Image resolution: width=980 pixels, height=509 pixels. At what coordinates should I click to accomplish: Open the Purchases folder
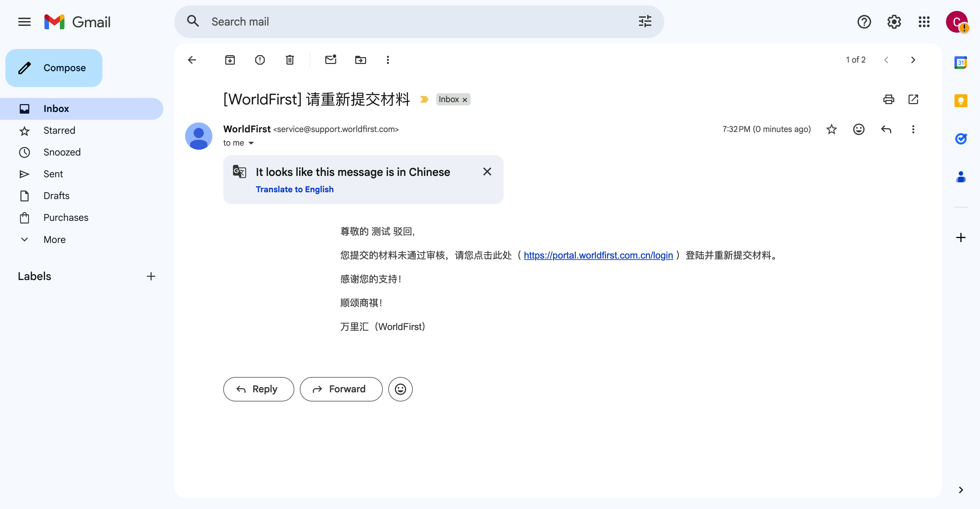(x=81, y=218)
